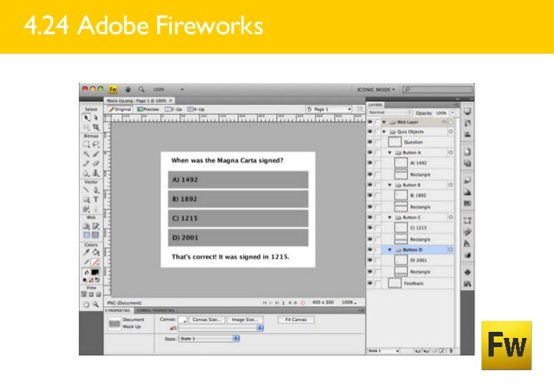Select the Pointer tool in the Select group
The image size is (554, 392).
click(x=87, y=117)
